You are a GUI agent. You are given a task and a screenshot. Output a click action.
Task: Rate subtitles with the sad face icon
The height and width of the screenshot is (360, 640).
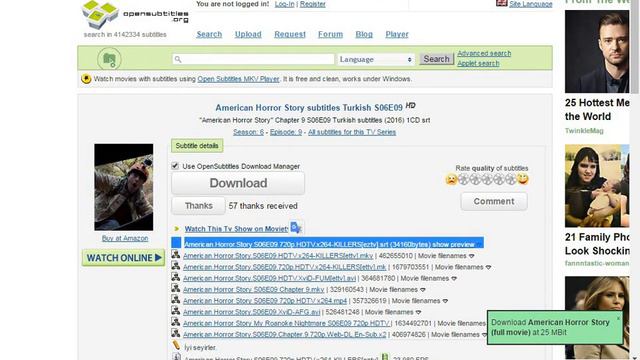(451, 179)
